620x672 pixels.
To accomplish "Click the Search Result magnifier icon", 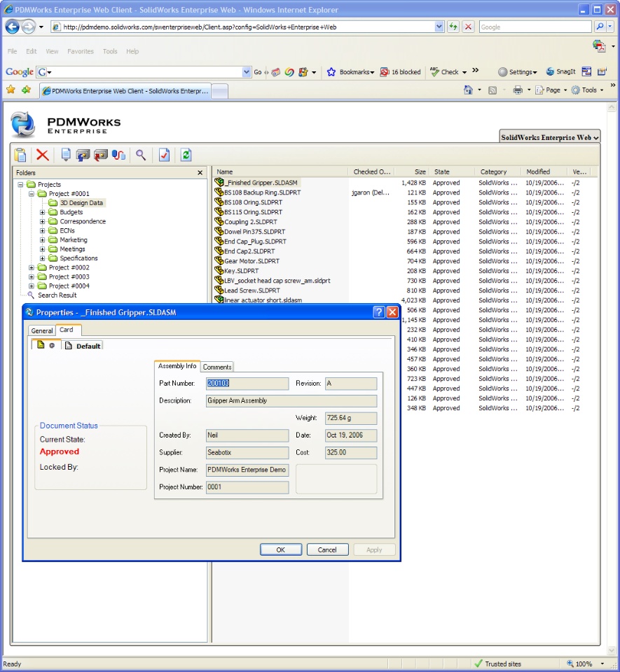I will (31, 295).
